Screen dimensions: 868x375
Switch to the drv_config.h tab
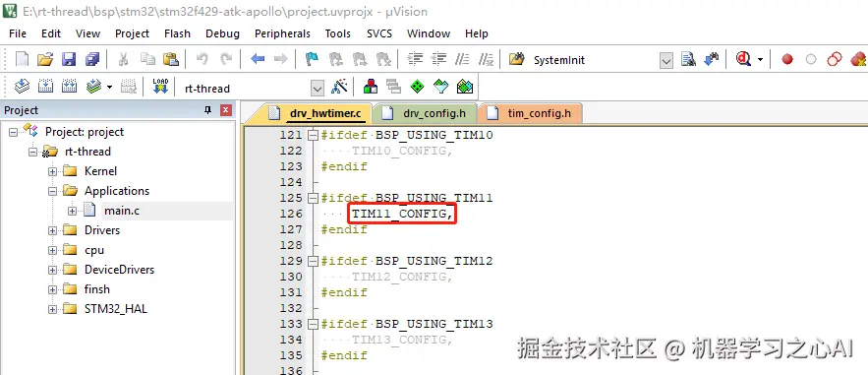pos(425,113)
